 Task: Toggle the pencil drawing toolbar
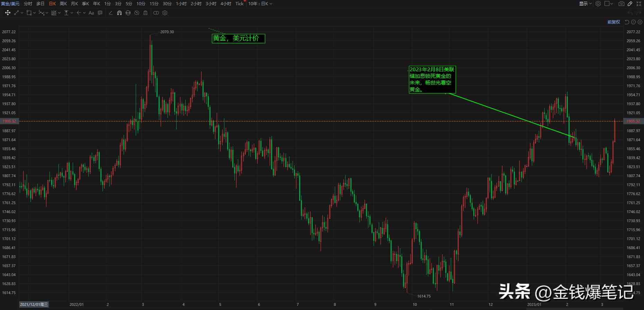[630, 4]
